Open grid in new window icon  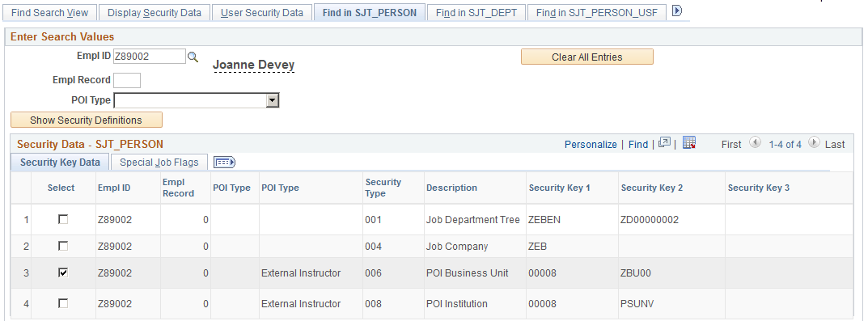(x=665, y=143)
